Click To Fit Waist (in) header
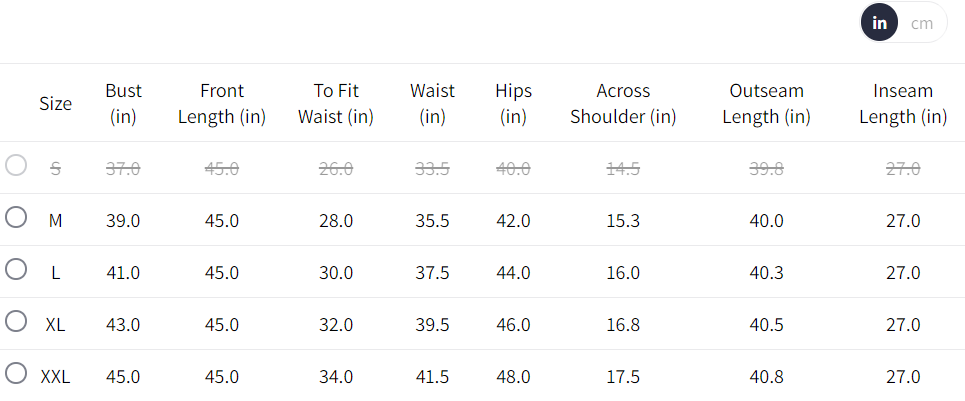The image size is (965, 401). [x=336, y=103]
